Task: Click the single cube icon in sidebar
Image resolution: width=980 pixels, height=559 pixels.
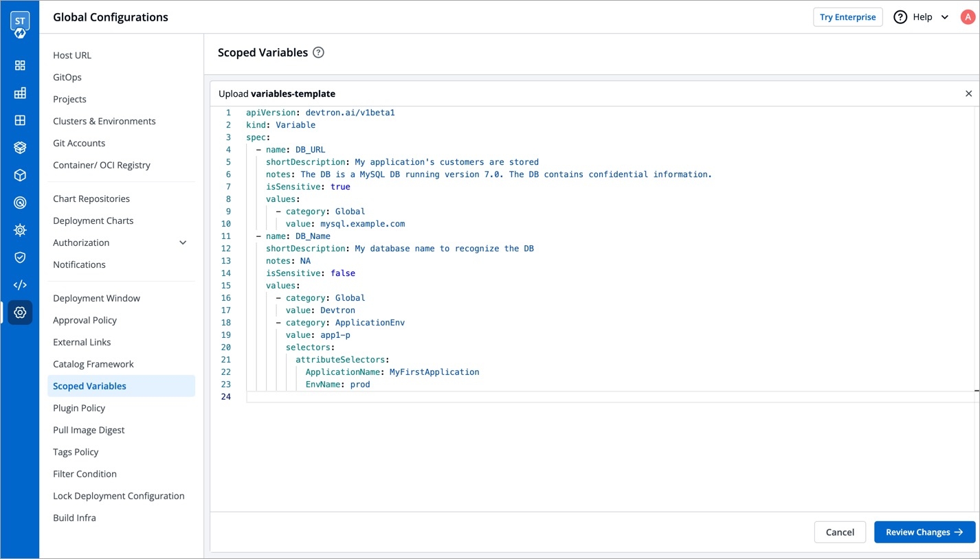Action: (x=20, y=175)
